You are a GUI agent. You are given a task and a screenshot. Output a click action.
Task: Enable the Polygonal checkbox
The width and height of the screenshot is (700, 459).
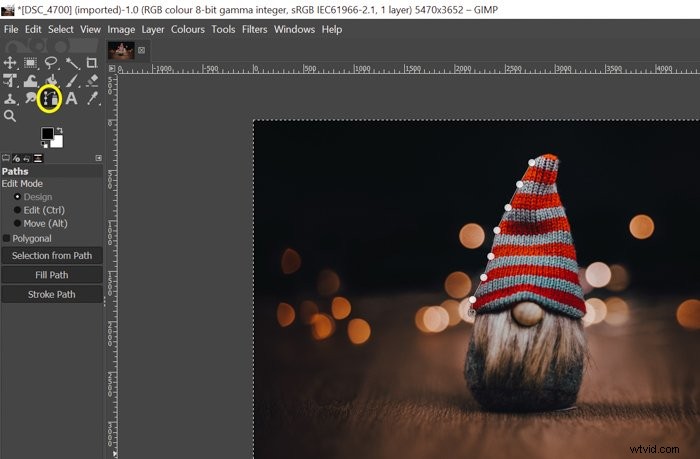pos(6,238)
